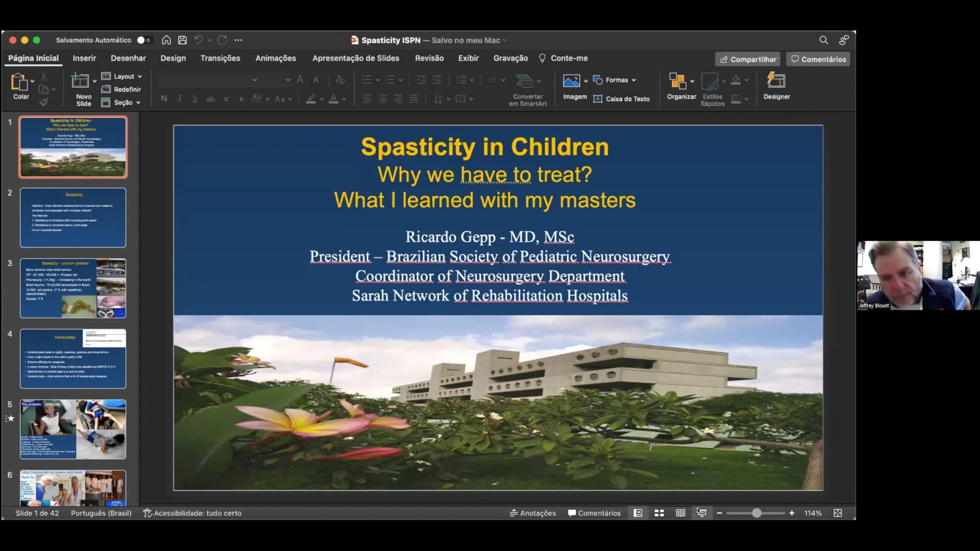Open the more options ellipsis in title bar
The height and width of the screenshot is (551, 980).
pyautogui.click(x=238, y=40)
